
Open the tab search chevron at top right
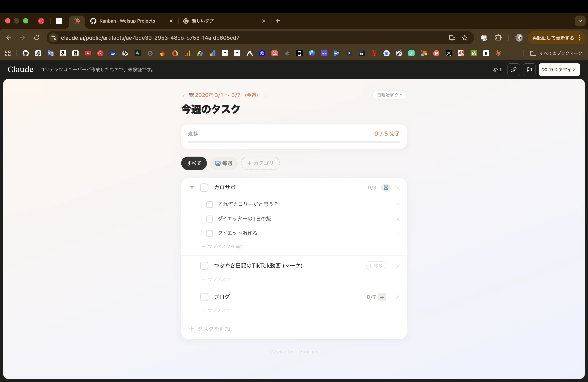point(580,21)
